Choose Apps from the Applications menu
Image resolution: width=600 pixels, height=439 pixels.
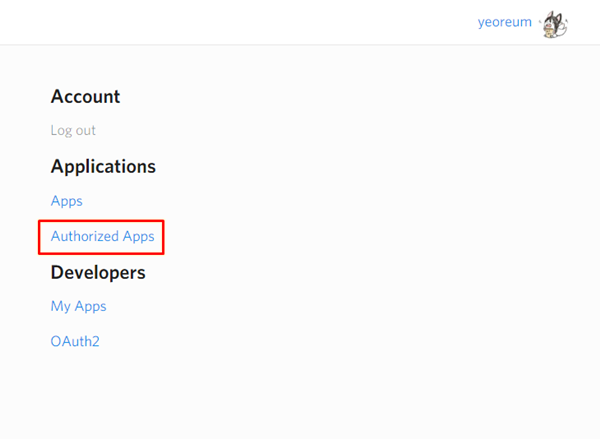pyautogui.click(x=67, y=201)
